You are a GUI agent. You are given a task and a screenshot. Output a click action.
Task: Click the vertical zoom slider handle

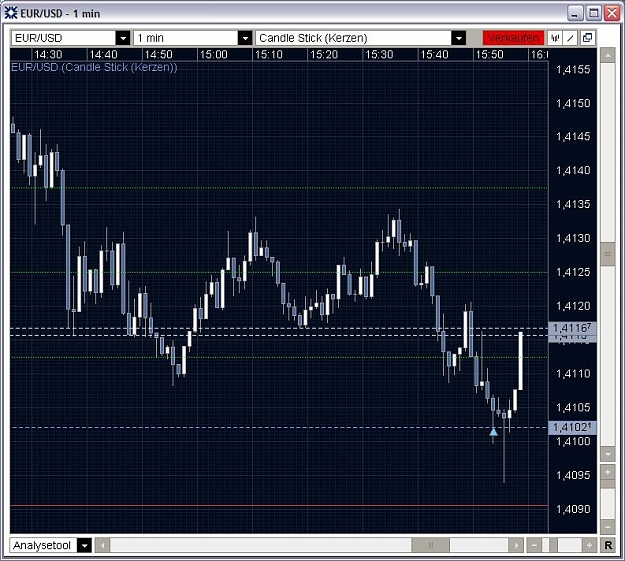coord(608,484)
